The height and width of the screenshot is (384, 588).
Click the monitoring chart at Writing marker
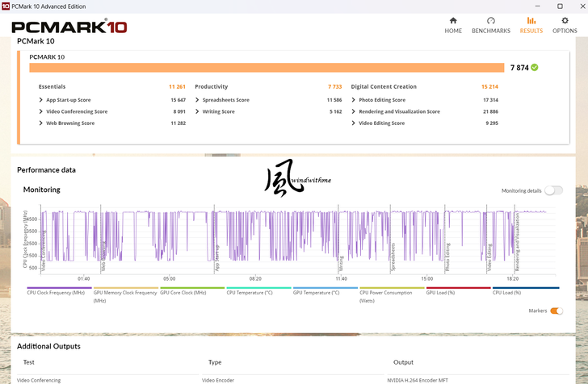point(340,242)
